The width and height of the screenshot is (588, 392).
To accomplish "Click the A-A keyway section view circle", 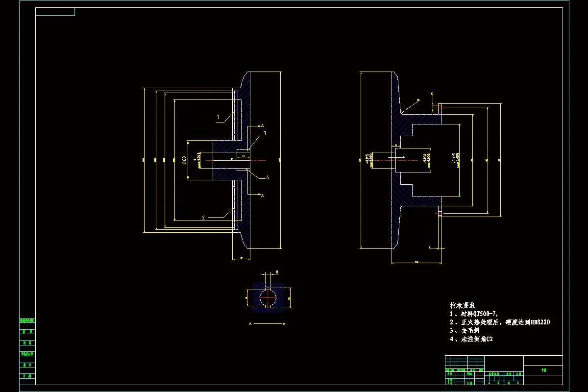I will click(x=268, y=297).
